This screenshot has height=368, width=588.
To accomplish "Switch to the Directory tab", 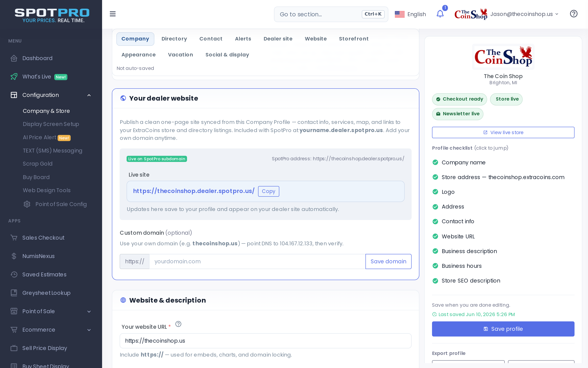I will point(174,39).
